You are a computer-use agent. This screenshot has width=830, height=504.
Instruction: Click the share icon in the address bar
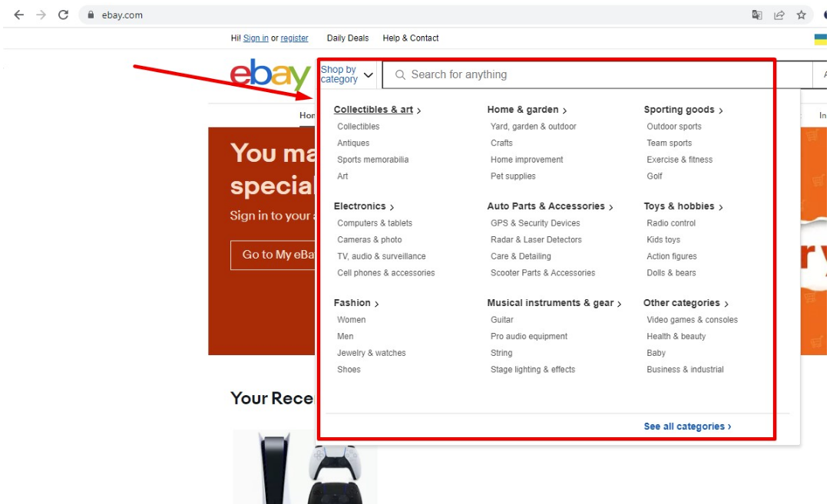779,15
